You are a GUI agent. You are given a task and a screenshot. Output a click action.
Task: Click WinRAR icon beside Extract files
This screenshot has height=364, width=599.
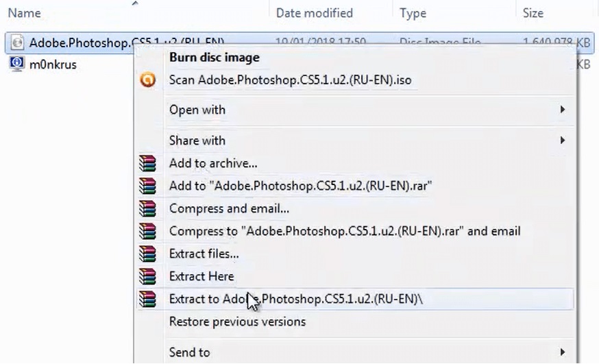(147, 254)
